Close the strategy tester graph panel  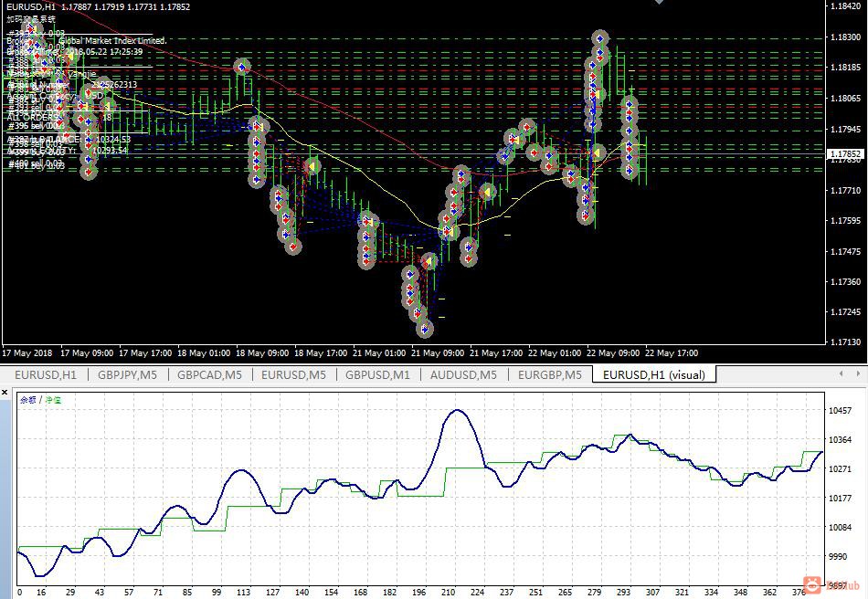(x=5, y=392)
